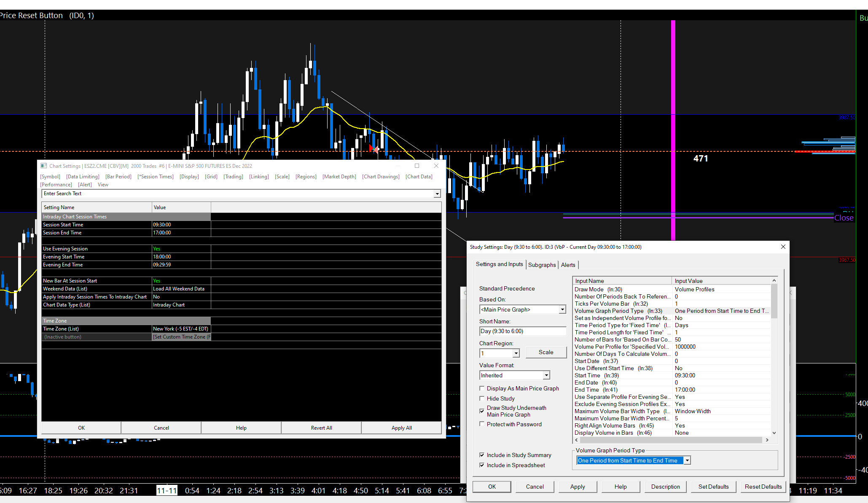Viewport: 868px width, 503px height.
Task: Click the Chart Settings title bar icon
Action: [x=44, y=166]
